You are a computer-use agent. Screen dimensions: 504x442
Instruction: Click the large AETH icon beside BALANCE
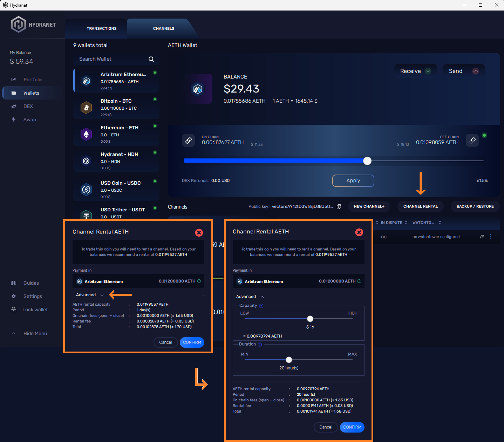click(198, 89)
